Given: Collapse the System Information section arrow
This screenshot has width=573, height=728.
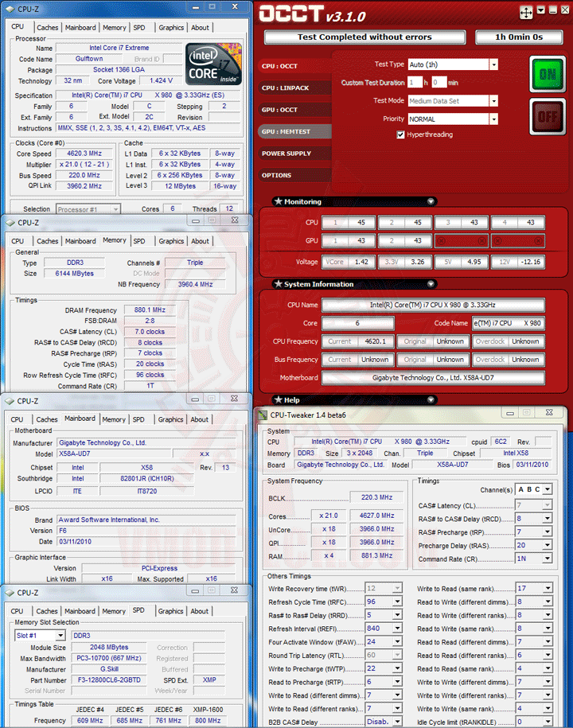Looking at the screenshot, I should (431, 284).
